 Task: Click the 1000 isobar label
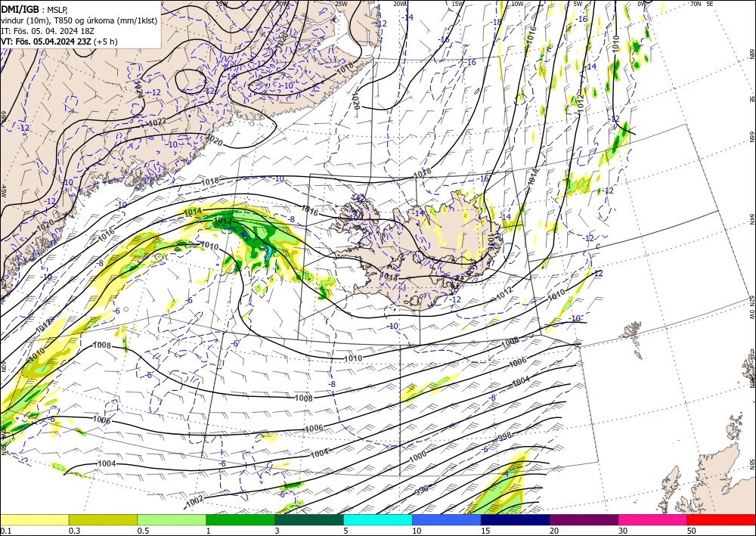coord(417,456)
